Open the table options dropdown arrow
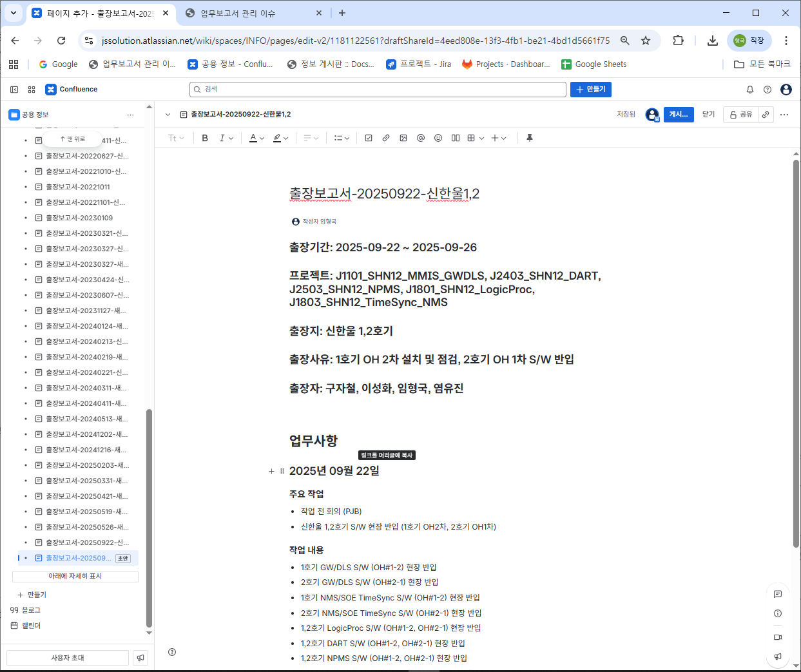 481,138
